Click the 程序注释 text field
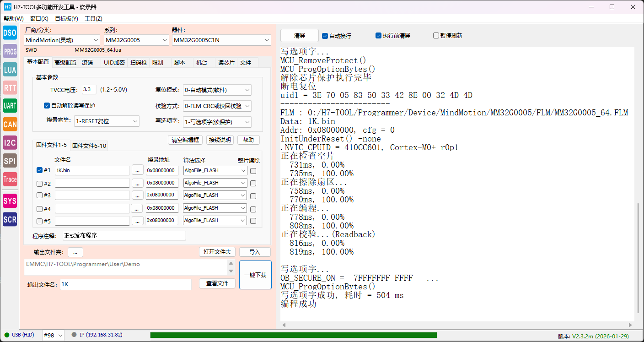The height and width of the screenshot is (342, 644). [124, 236]
